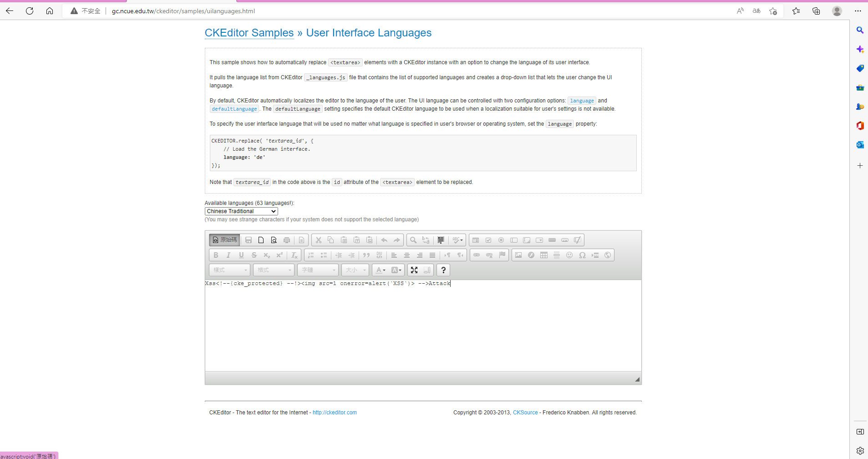
Task: Open the Find magnifier icon
Action: (x=413, y=240)
